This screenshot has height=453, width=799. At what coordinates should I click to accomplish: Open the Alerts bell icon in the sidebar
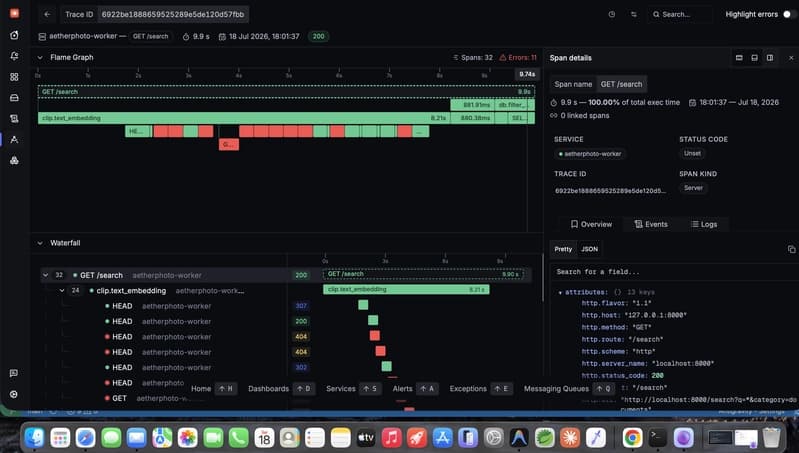(14, 56)
